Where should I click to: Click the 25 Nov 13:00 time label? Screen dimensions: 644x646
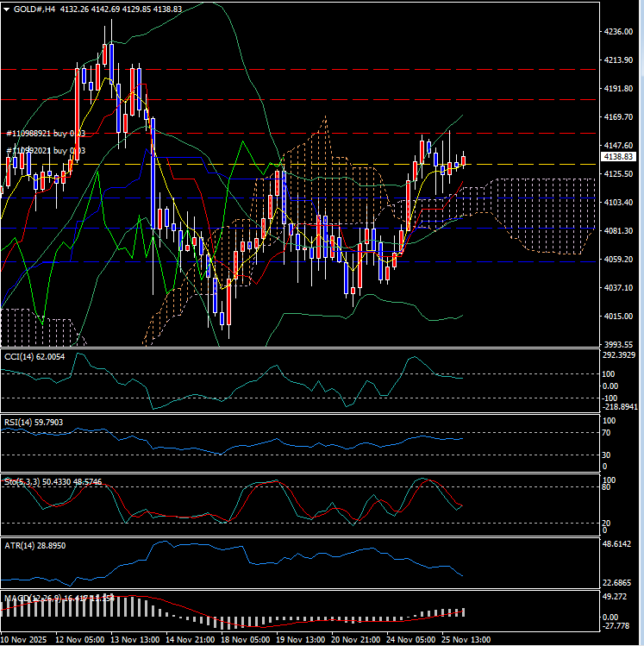(466, 640)
